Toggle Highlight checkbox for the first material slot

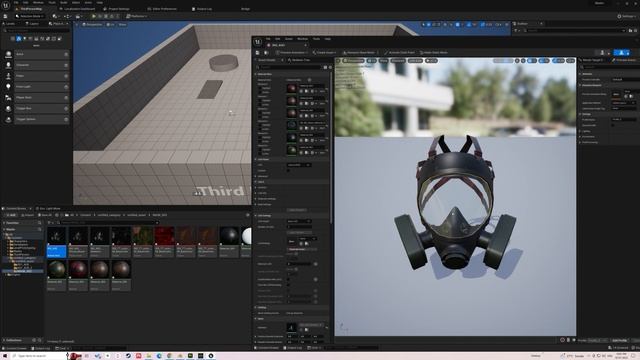point(260,88)
